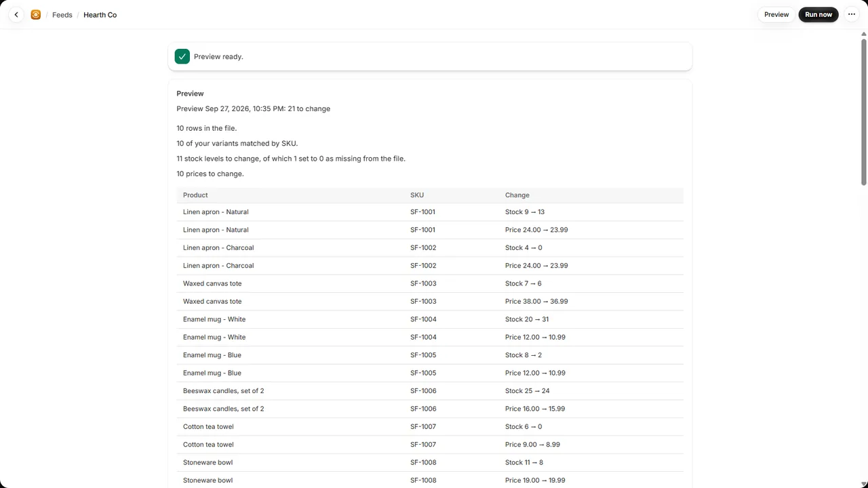
Task: Click the Run now button
Action: tap(818, 14)
